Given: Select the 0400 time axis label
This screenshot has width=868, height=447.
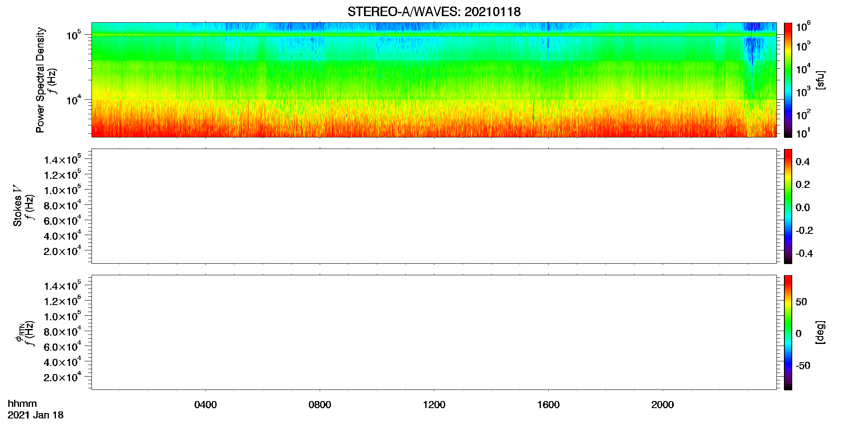Looking at the screenshot, I should [x=205, y=405].
